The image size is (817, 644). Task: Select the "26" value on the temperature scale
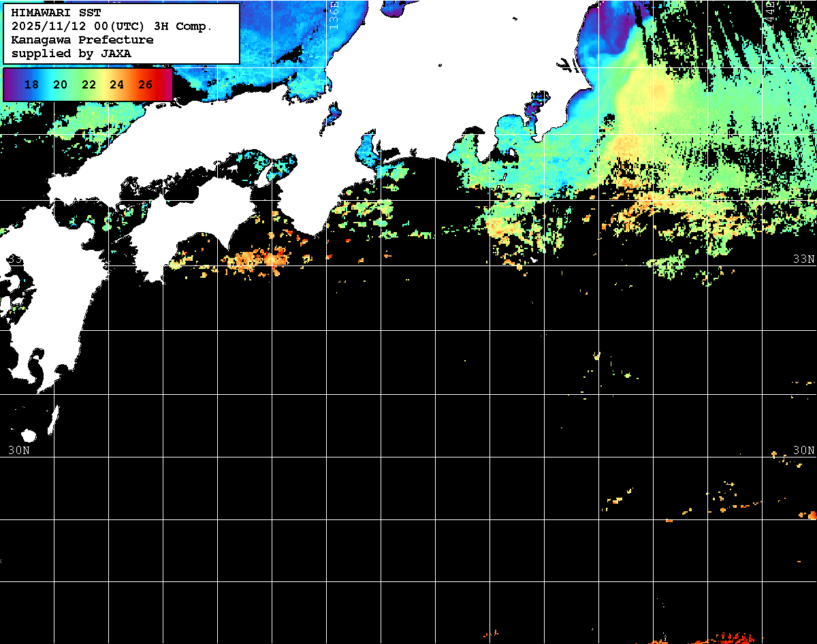pos(145,85)
